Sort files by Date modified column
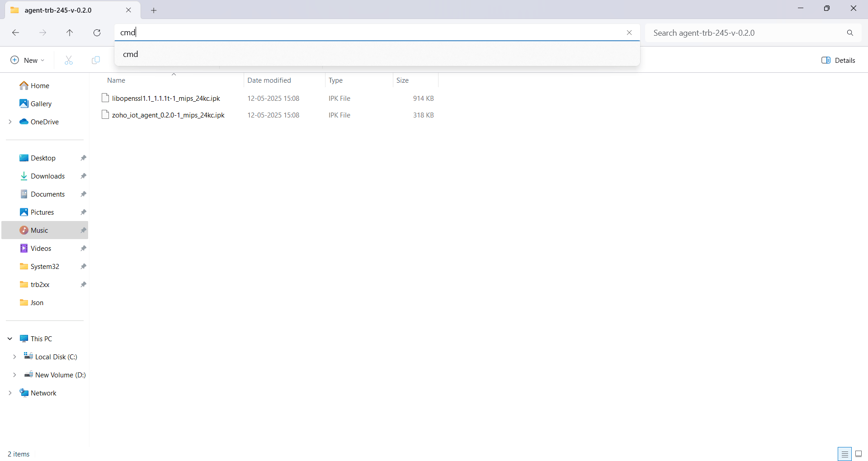The image size is (868, 461). [x=269, y=80]
